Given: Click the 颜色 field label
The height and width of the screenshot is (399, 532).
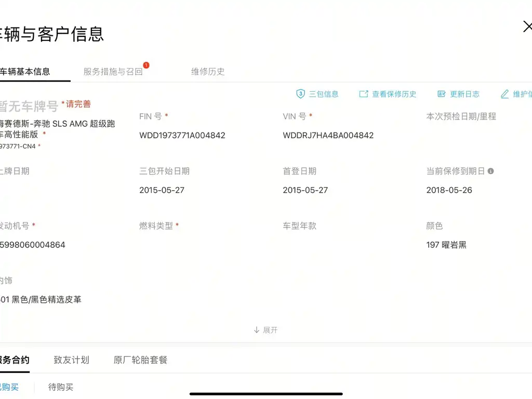Looking at the screenshot, I should pyautogui.click(x=435, y=225).
